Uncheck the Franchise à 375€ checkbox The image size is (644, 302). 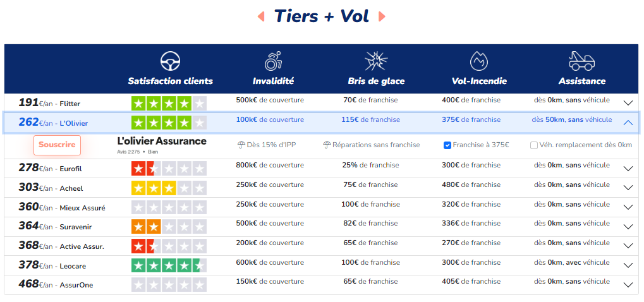click(447, 145)
